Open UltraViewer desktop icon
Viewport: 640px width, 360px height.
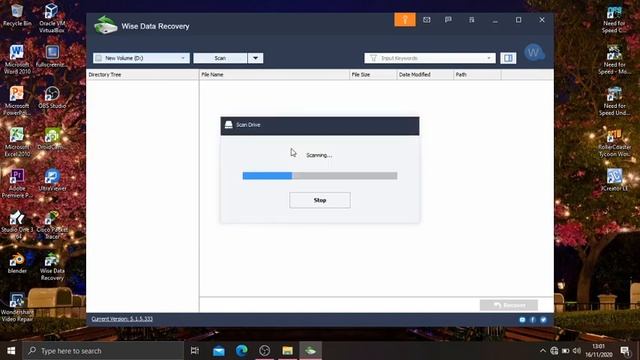tap(52, 180)
